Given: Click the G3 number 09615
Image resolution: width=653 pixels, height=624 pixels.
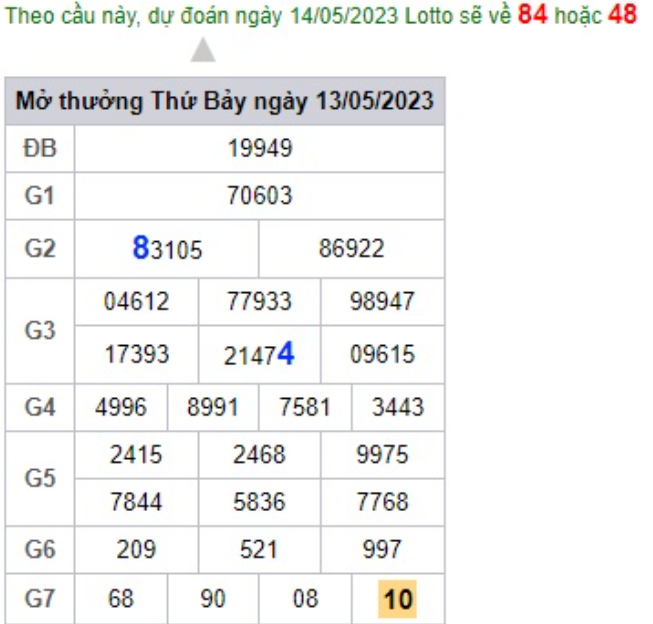Looking at the screenshot, I should [382, 354].
